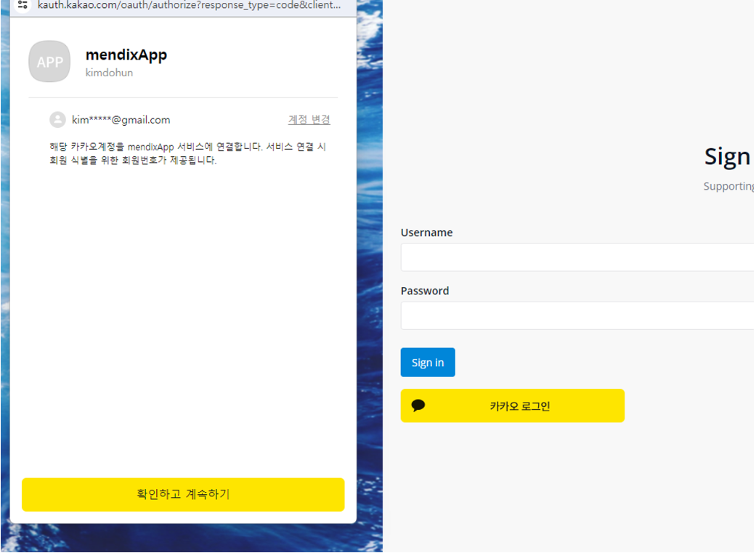The width and height of the screenshot is (756, 553).
Task: Click the Supporting subtitle text
Action: coord(728,186)
